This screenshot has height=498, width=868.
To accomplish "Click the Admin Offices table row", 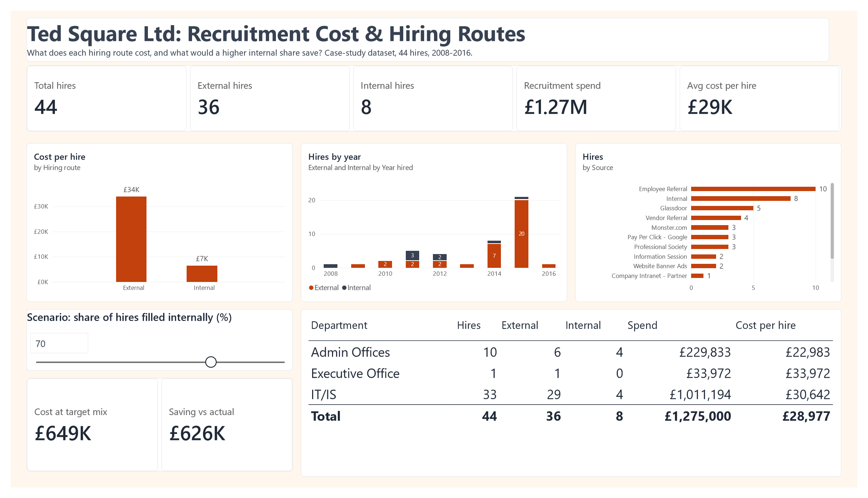I will tap(570, 352).
